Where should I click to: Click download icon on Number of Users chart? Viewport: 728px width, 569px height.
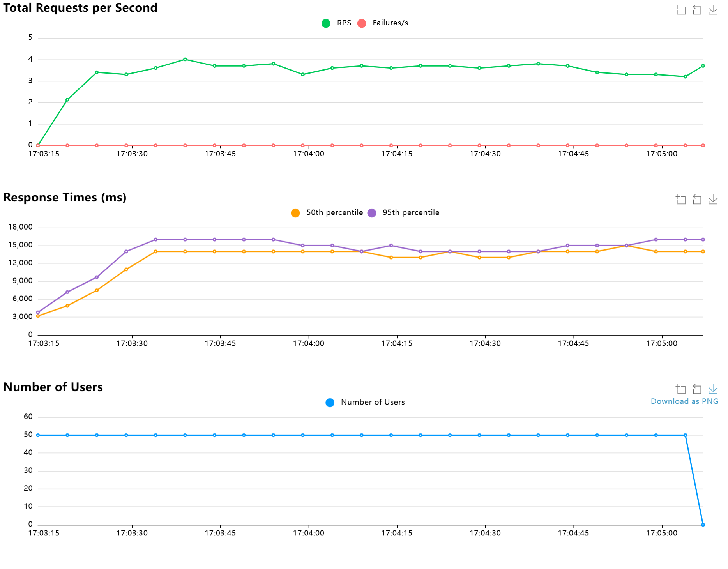pyautogui.click(x=713, y=389)
